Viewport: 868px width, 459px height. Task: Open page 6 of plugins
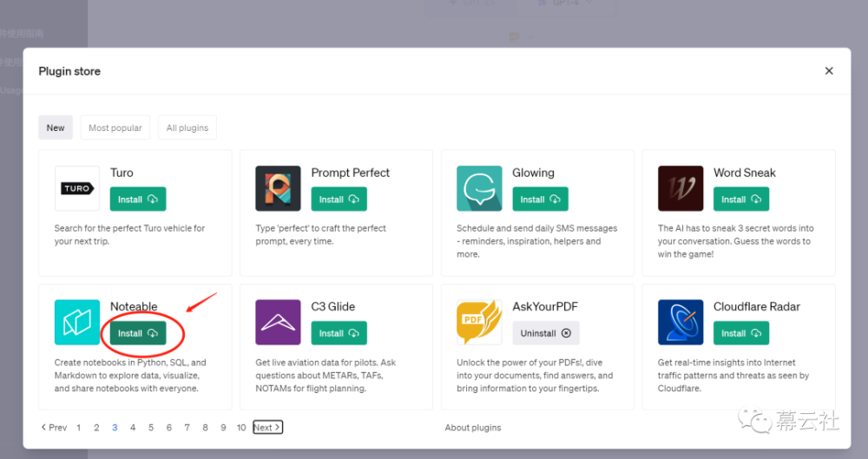point(169,428)
